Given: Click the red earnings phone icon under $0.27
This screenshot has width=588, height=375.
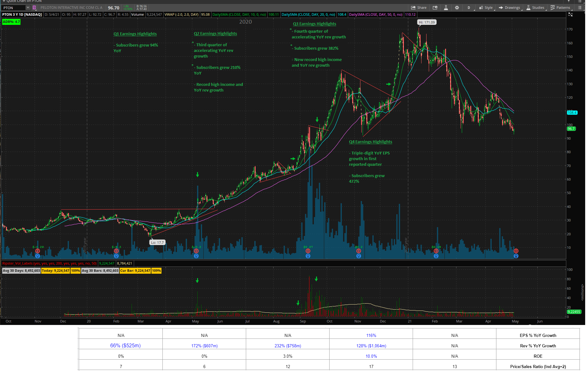Looking at the screenshot, I should coord(308,251).
